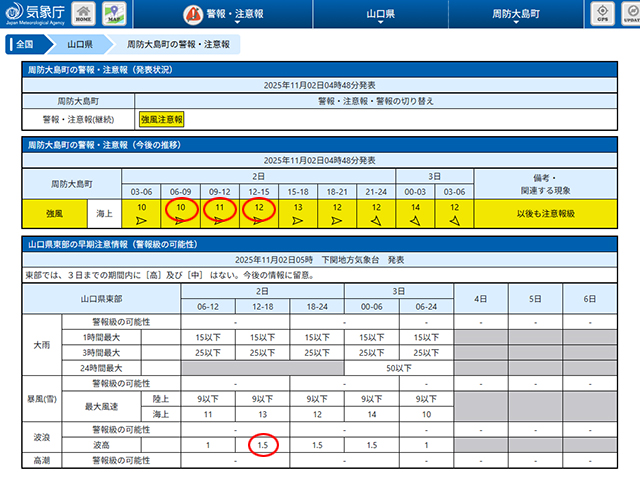640x480 pixels.
Task: Click the UPDATE icon button
Action: point(630,15)
